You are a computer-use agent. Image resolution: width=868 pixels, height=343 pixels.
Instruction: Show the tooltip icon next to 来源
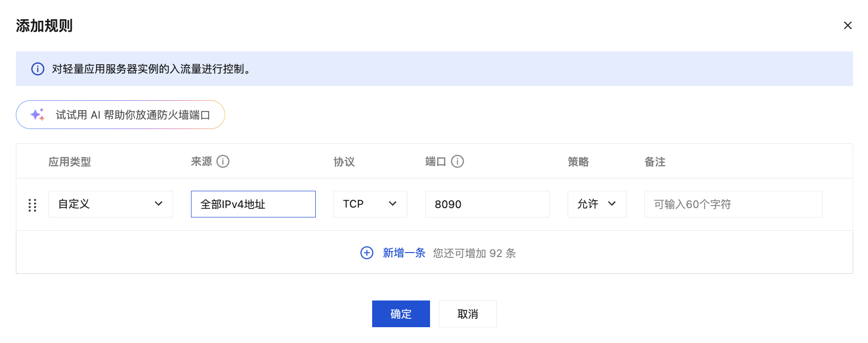(x=223, y=161)
